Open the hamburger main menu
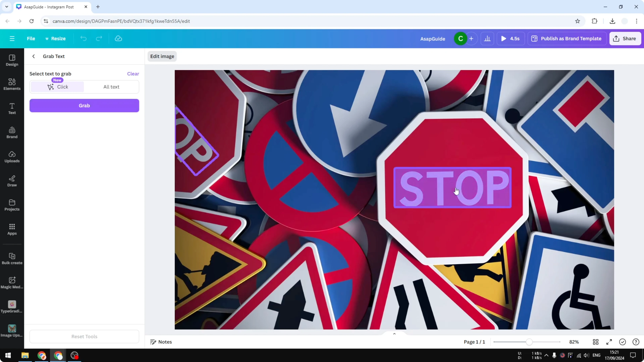 tap(12, 38)
